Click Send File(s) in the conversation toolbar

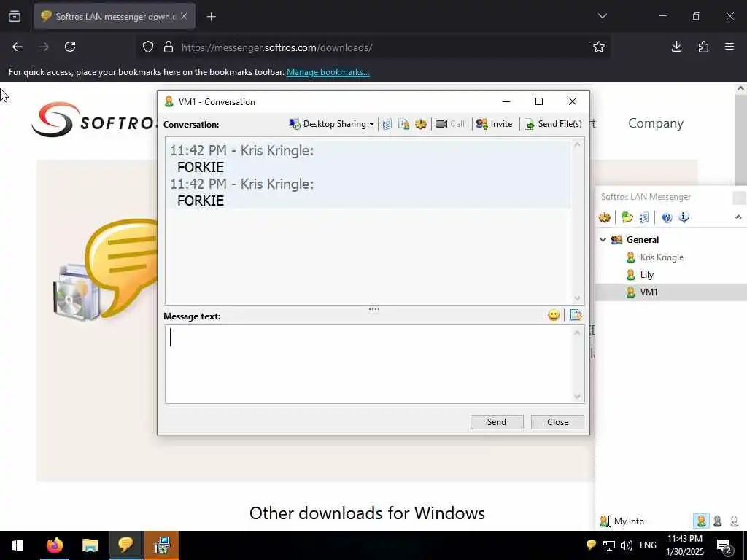click(x=553, y=124)
